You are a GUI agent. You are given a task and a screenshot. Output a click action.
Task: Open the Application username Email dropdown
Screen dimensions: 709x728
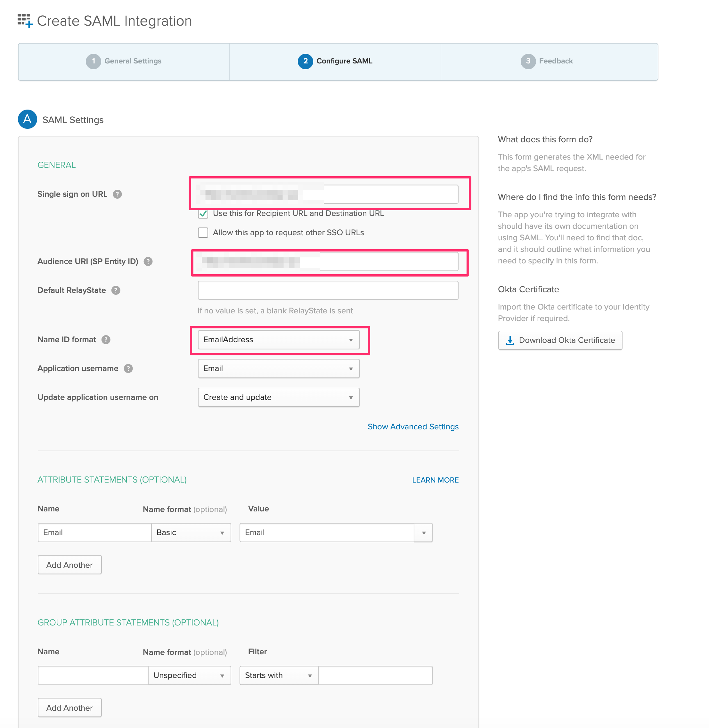279,368
